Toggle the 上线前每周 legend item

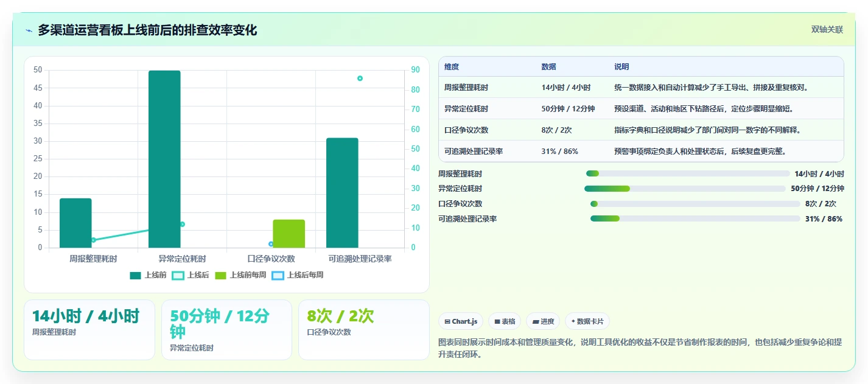240,275
